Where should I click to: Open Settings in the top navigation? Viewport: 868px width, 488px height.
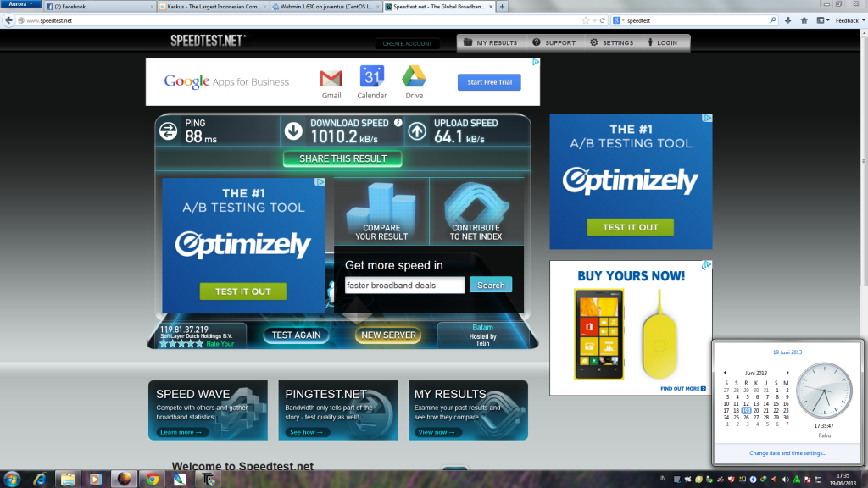coord(612,42)
